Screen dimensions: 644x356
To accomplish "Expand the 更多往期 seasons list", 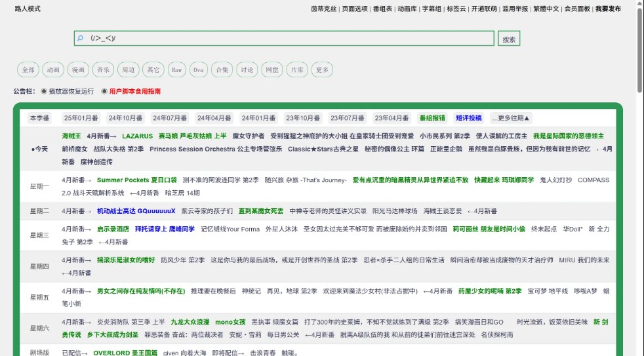I will [x=510, y=118].
